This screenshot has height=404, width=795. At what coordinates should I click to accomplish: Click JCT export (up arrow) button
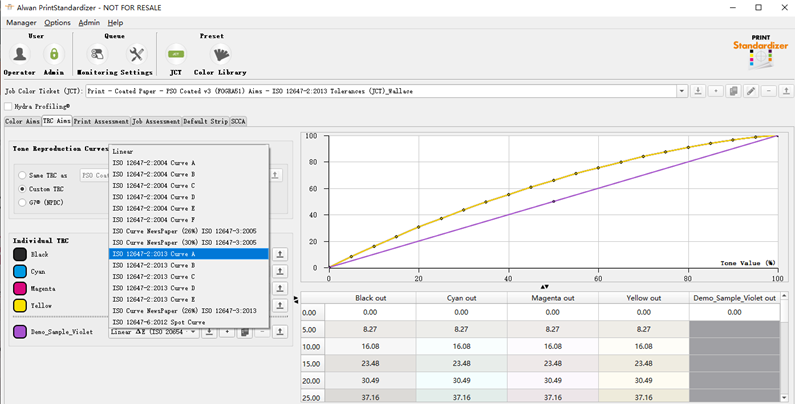tap(786, 91)
